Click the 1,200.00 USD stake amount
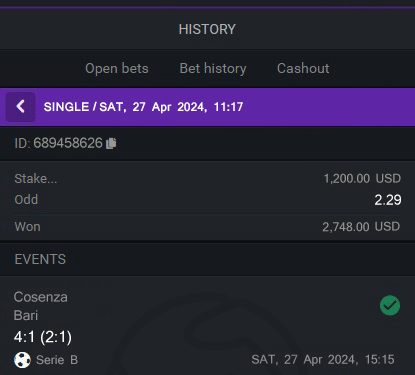This screenshot has height=375, width=415. [x=362, y=178]
